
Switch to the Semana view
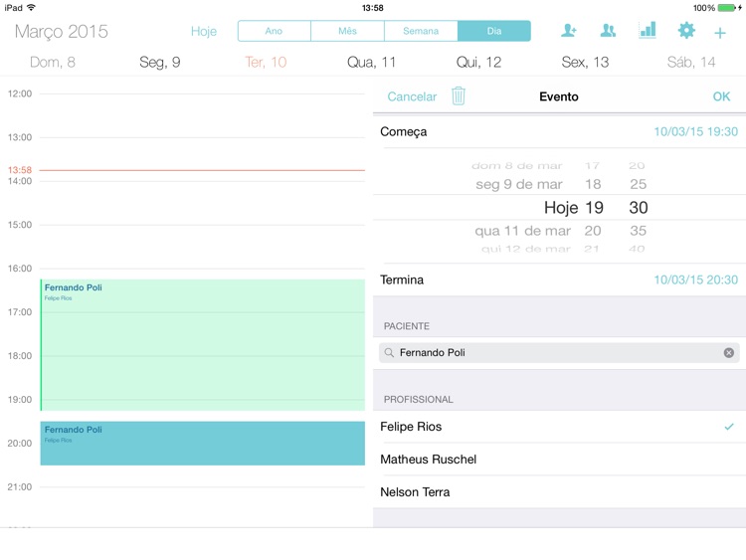pos(421,31)
